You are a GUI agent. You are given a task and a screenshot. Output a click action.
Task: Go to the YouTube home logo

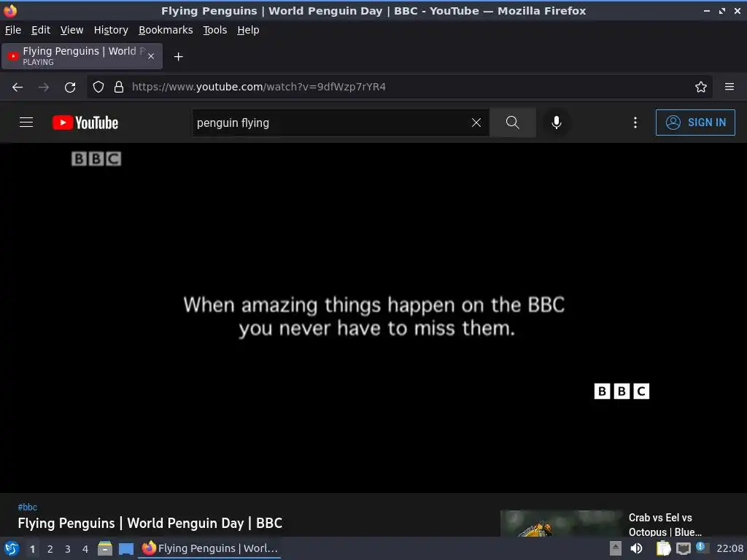(x=85, y=122)
